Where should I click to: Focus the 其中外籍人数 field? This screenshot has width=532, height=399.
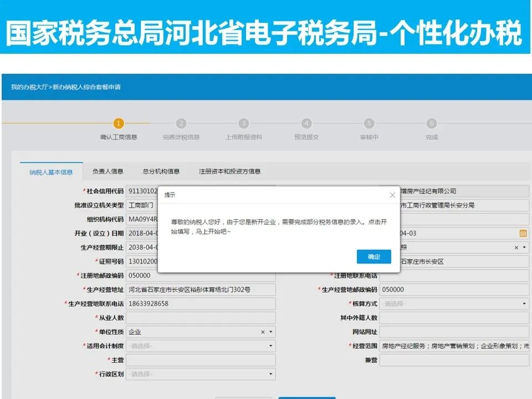(x=454, y=318)
